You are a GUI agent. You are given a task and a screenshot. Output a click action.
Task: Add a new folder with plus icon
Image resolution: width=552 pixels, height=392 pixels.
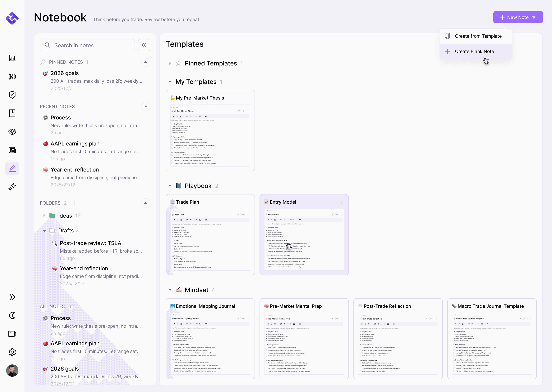75,203
